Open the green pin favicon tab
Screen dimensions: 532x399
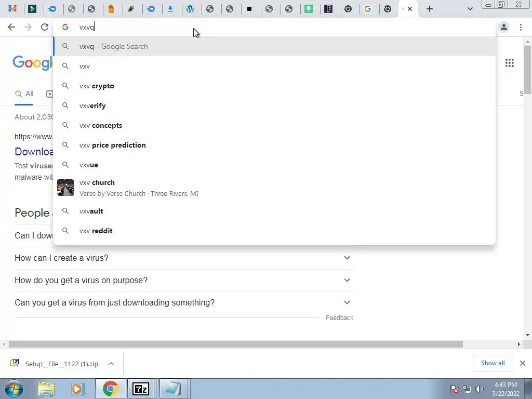click(309, 9)
